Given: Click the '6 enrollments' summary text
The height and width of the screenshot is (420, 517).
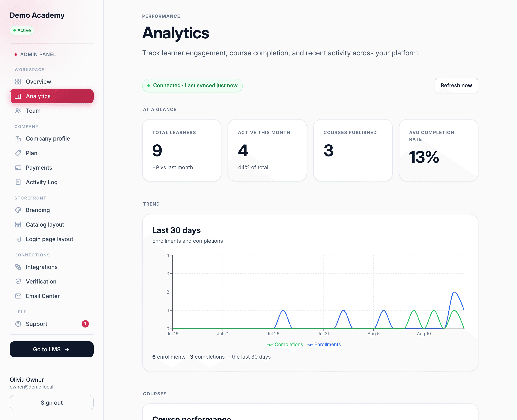Looking at the screenshot, I should [169, 357].
